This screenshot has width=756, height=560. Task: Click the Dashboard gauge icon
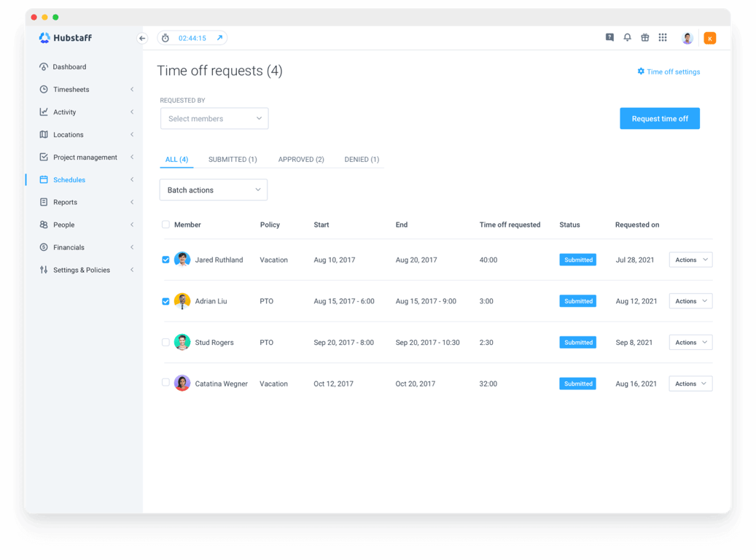[x=44, y=66]
